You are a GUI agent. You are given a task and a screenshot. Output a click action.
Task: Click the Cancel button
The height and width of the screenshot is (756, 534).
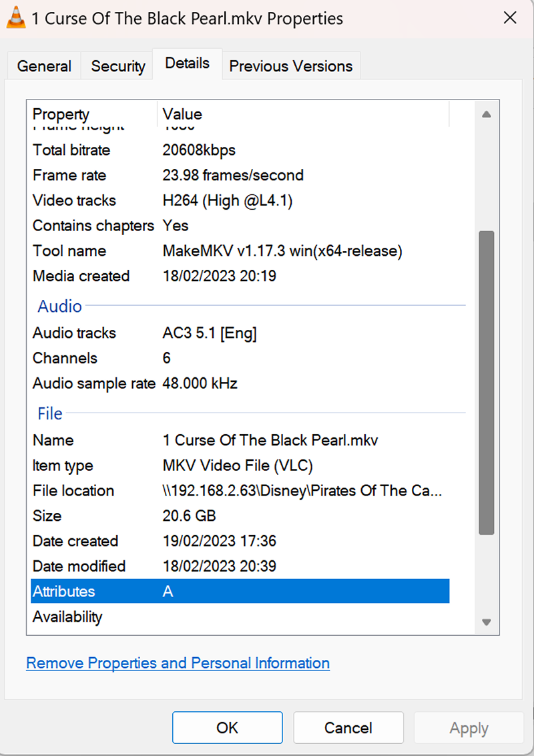pos(348,727)
